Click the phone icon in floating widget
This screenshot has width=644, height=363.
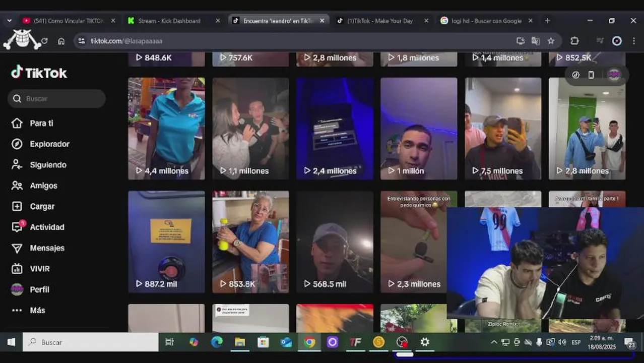pos(591,75)
